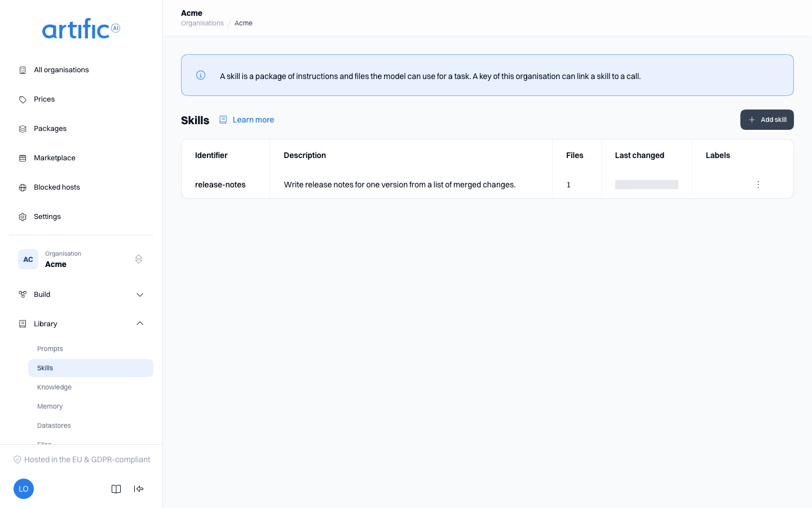Screen dimensions: 812x508
Task: Click the logout icon in sidebar footer
Action: (x=139, y=489)
